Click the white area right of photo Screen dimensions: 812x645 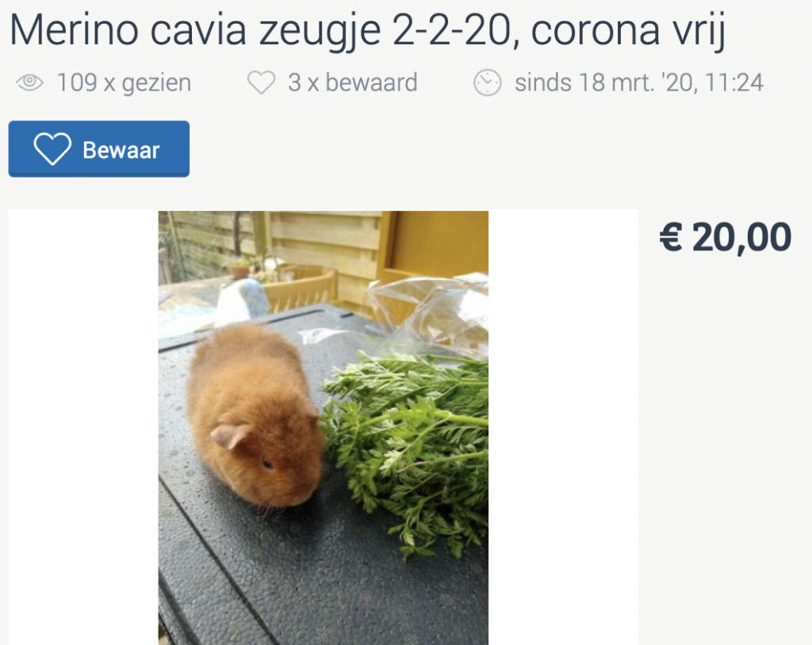pyautogui.click(x=563, y=428)
